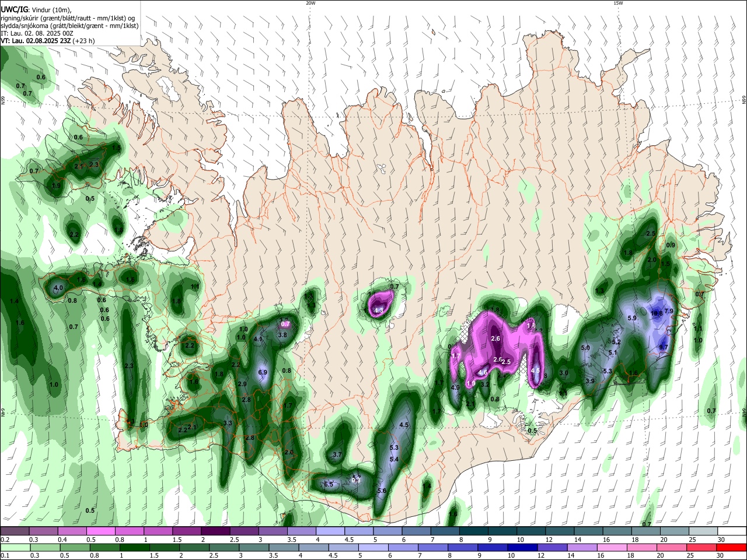747x560 pixels.
Task: Click the 6.5 precipitation value near the south coast
Action: 329,485
